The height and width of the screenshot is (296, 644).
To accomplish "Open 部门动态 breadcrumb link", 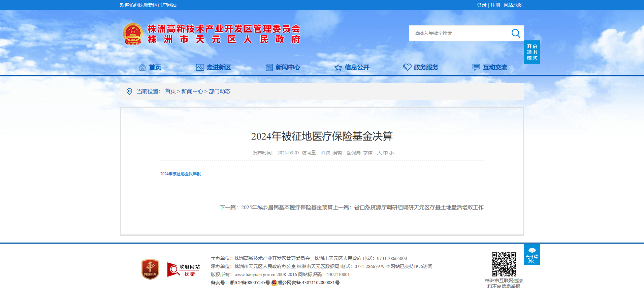I will click(220, 91).
